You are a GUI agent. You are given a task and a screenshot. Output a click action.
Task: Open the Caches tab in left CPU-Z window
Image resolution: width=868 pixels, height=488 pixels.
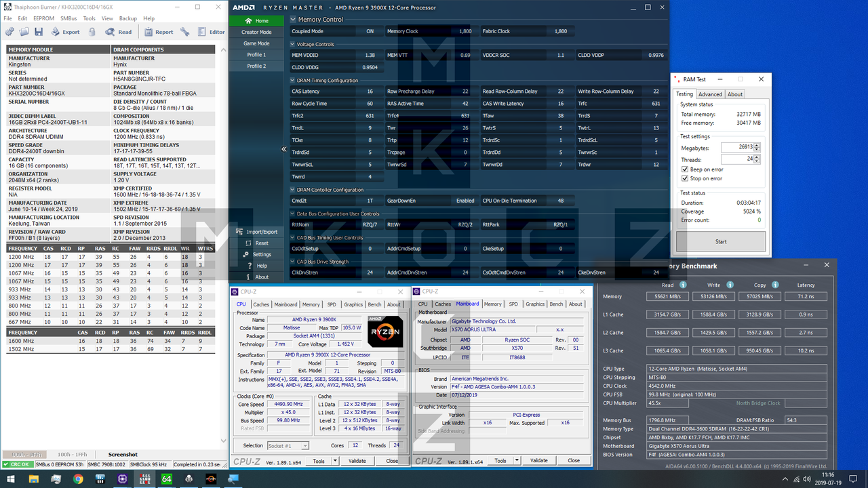pos(261,304)
